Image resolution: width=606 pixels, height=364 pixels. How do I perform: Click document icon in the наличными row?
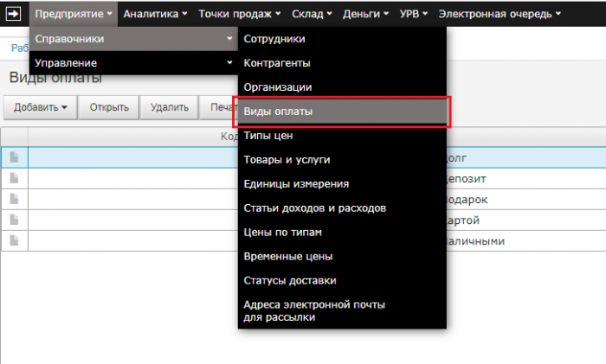(14, 240)
